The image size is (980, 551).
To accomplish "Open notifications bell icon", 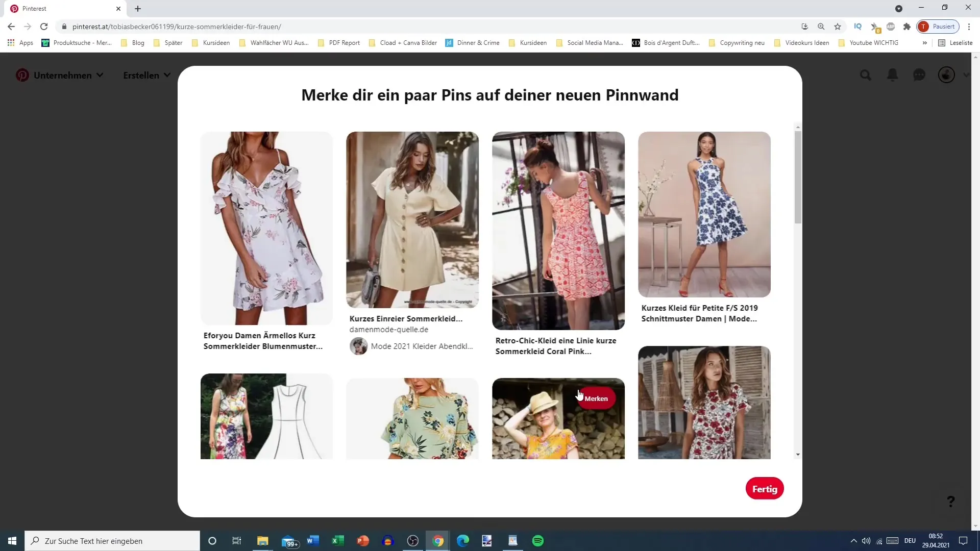I will coord(892,76).
